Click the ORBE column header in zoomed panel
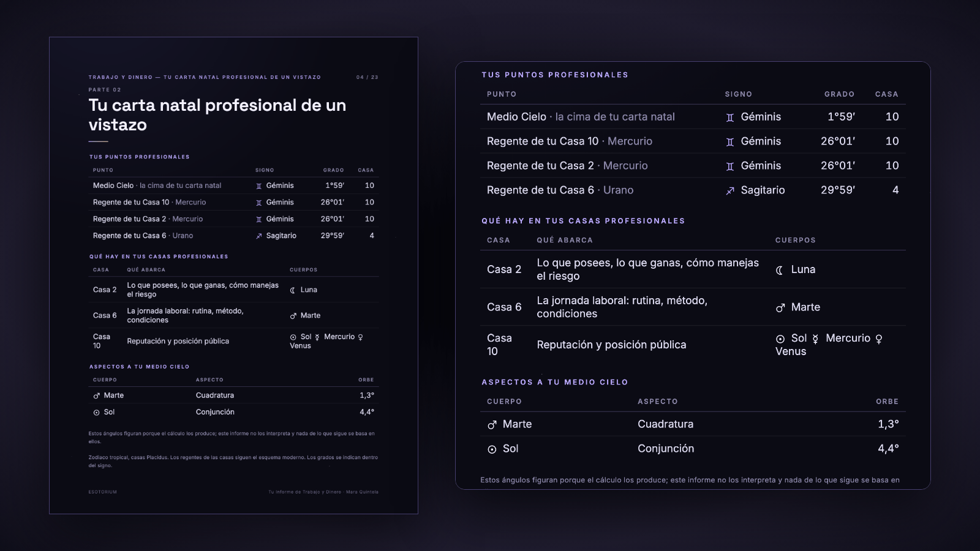Viewport: 980px width, 551px height. 888,402
